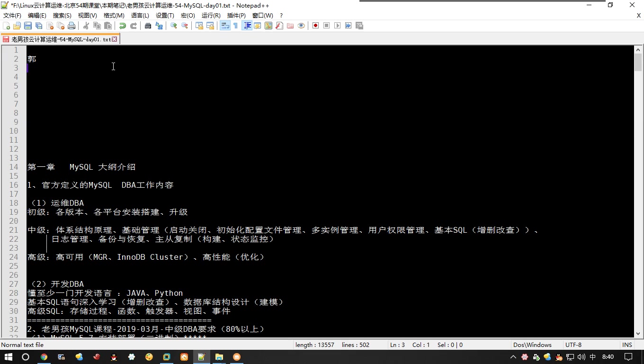
Task: Toggle file monitoring eye icon
Action: pos(301,26)
